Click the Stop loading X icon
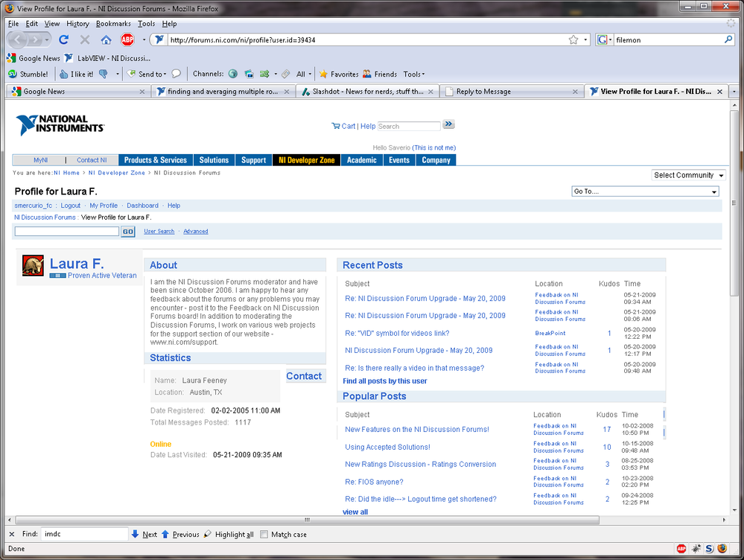This screenshot has height=560, width=744. coord(85,40)
